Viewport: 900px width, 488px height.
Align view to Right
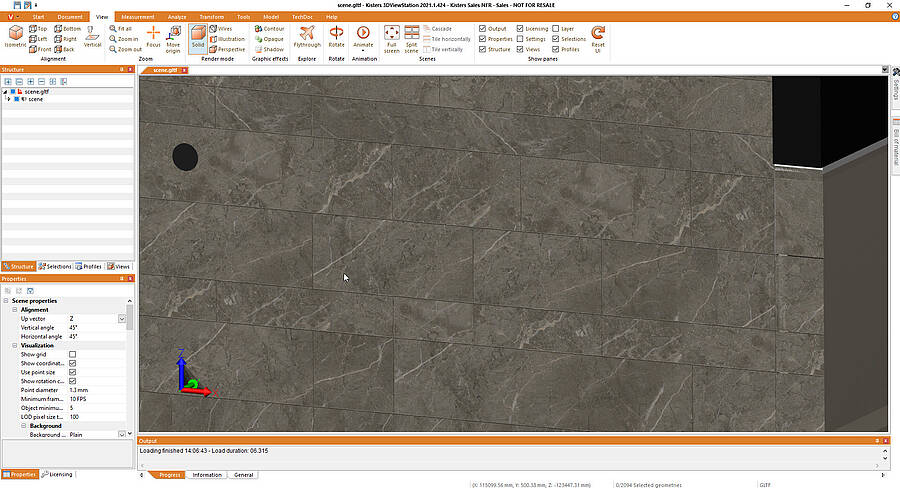click(x=65, y=39)
